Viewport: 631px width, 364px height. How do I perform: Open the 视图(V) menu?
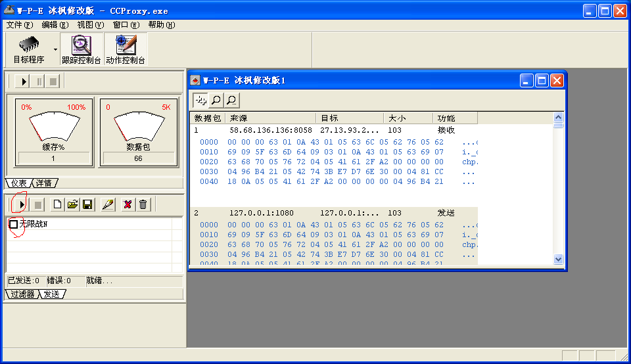pyautogui.click(x=91, y=25)
